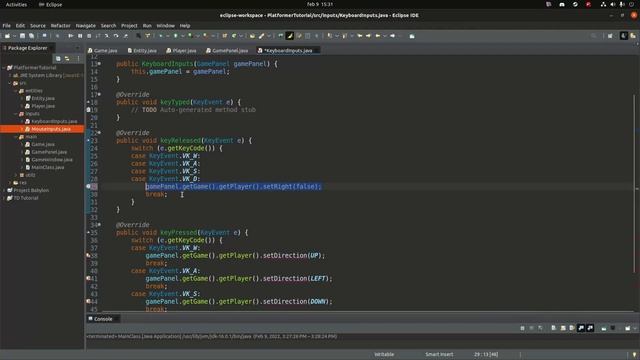Click the Terminate debug icon
The height and width of the screenshot is (360, 640).
pos(89,36)
